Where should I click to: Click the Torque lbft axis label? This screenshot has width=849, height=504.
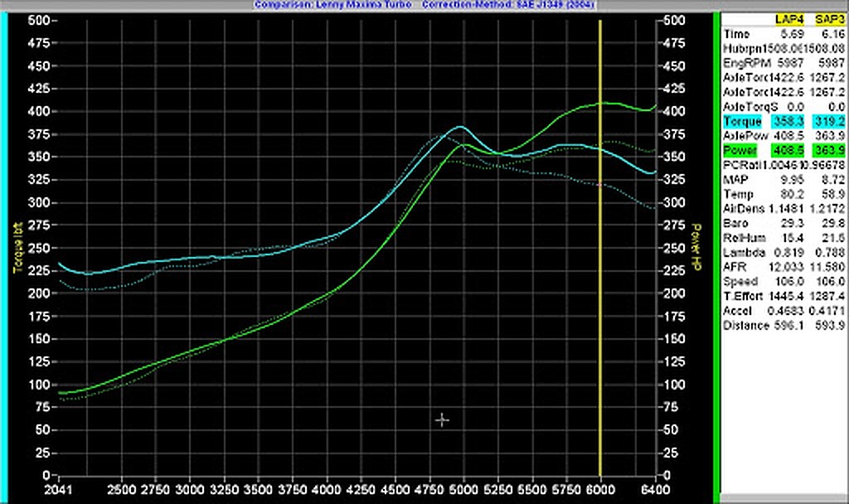[17, 250]
